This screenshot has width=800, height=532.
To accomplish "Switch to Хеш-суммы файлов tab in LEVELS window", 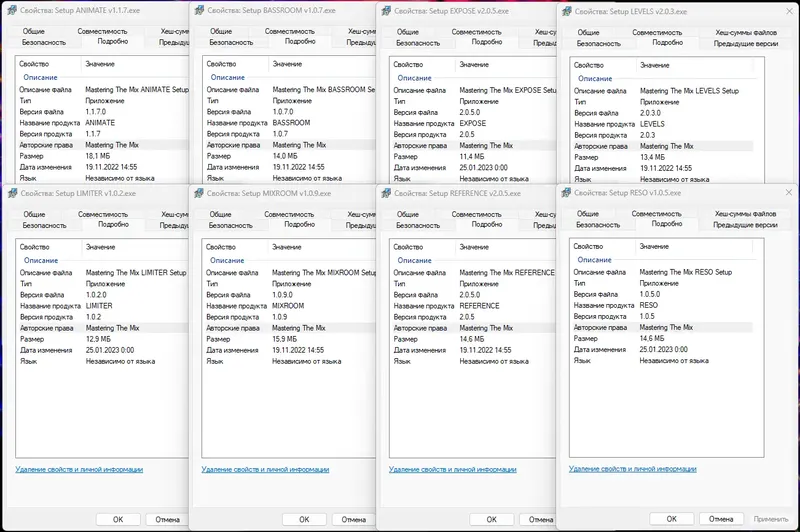I will pos(745,32).
